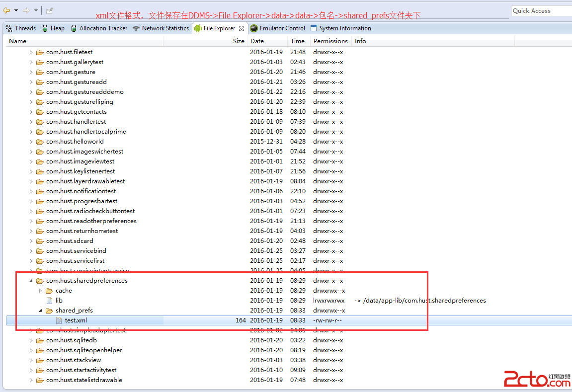Switch to the Emulator Control tab

point(278,28)
